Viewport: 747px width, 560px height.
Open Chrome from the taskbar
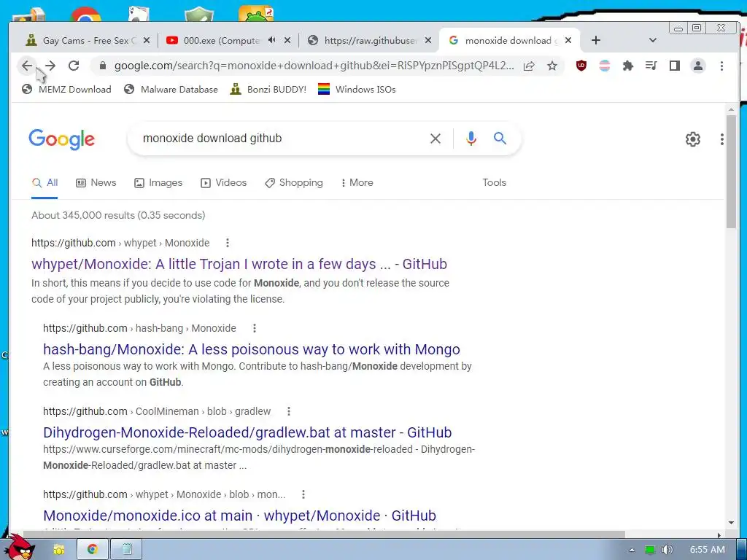(93, 549)
